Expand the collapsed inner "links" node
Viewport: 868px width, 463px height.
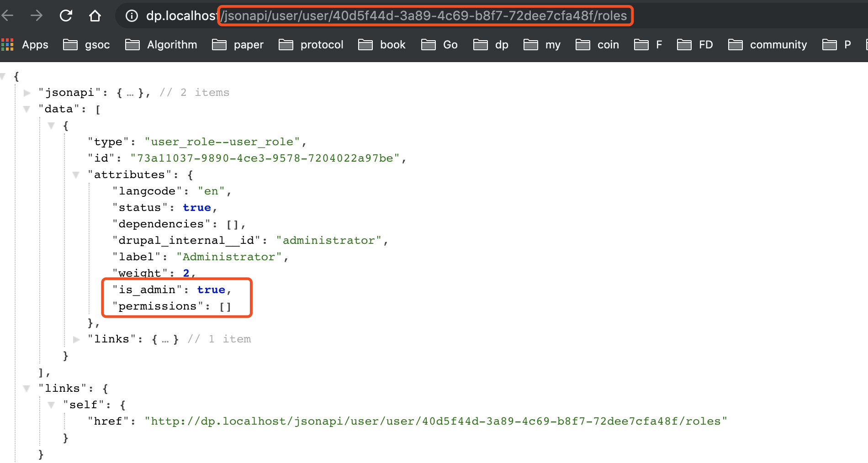pos(76,339)
